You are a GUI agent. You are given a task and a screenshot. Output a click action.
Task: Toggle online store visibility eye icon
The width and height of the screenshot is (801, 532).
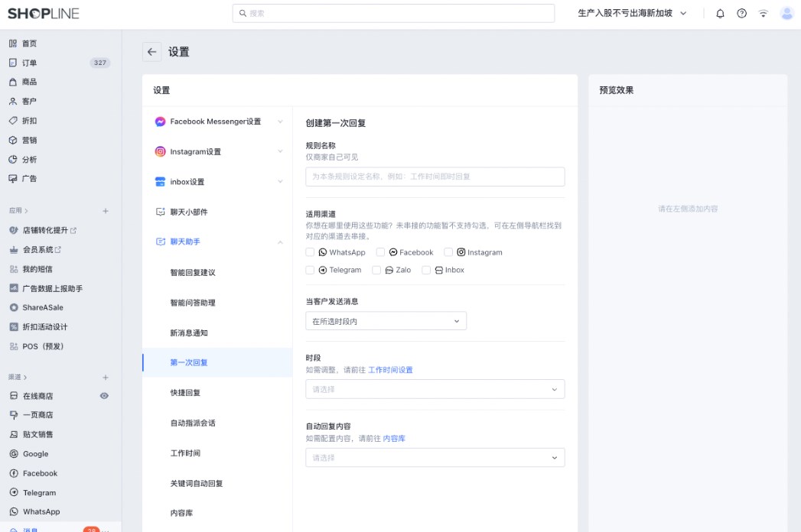point(104,396)
